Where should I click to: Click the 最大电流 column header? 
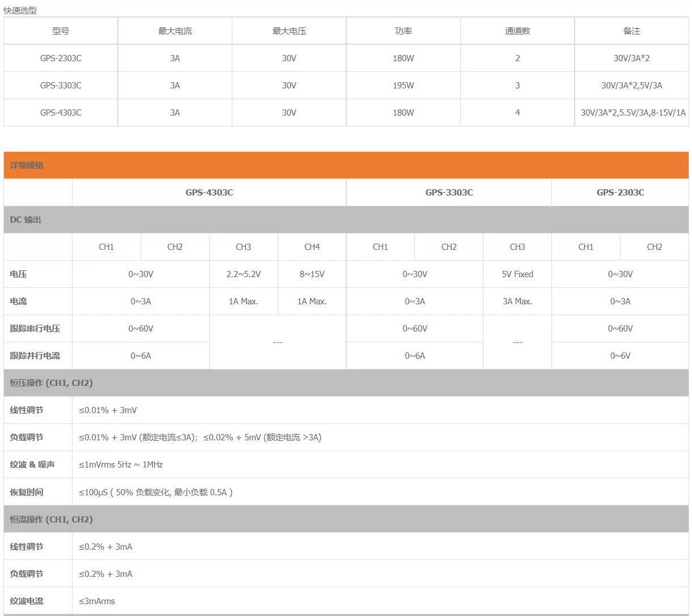[x=175, y=31]
